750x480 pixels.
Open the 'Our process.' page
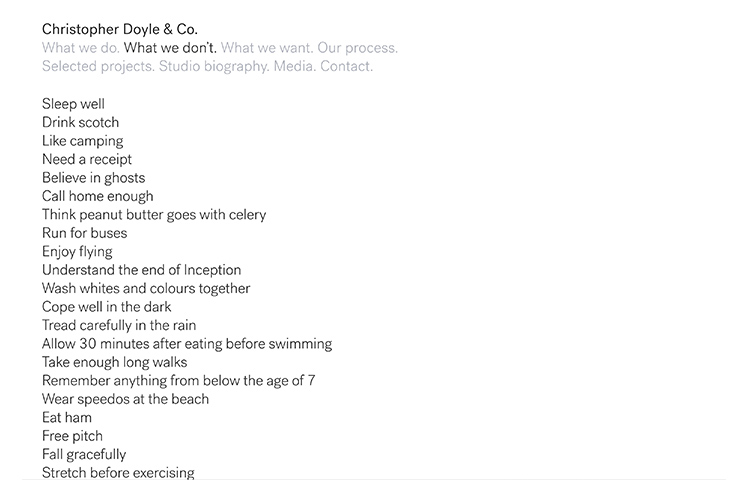point(359,48)
